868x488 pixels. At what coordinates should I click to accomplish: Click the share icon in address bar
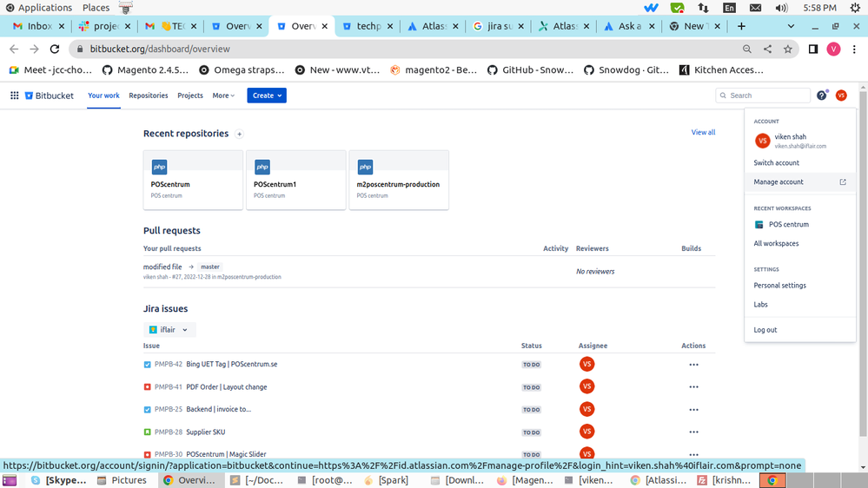tap(767, 49)
